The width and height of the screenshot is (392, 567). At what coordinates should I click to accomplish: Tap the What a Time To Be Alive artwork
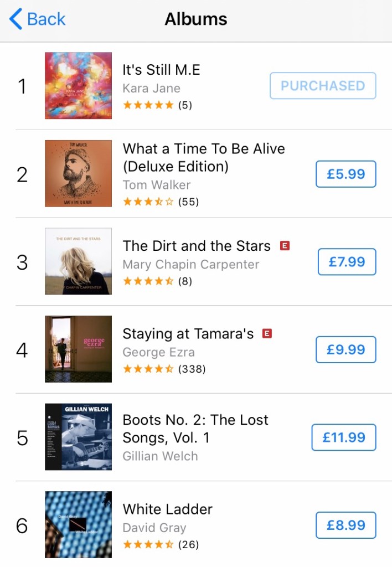(78, 173)
